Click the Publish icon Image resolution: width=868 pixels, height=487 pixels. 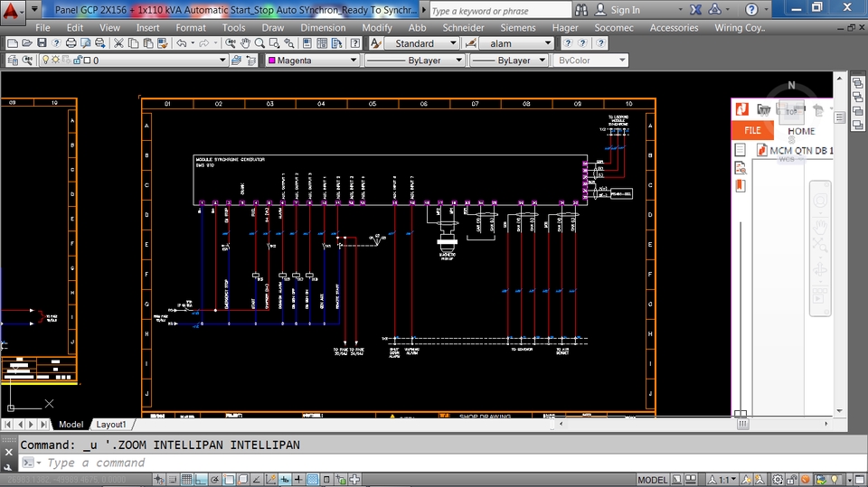(99, 43)
